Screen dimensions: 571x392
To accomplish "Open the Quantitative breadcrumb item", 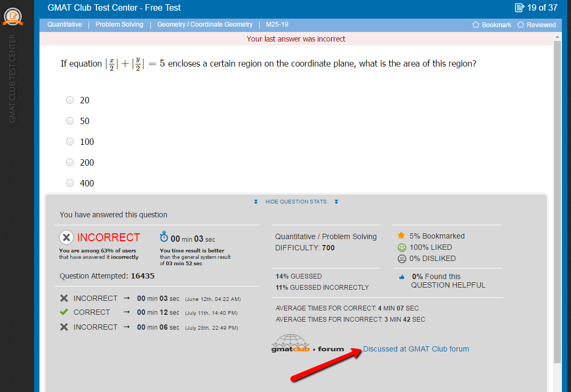I will pos(65,24).
